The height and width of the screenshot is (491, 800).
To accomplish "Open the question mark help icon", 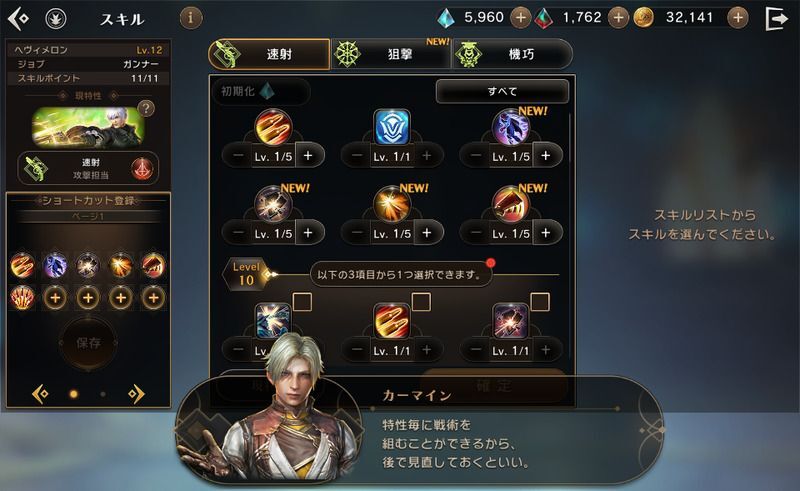I will coord(146,108).
